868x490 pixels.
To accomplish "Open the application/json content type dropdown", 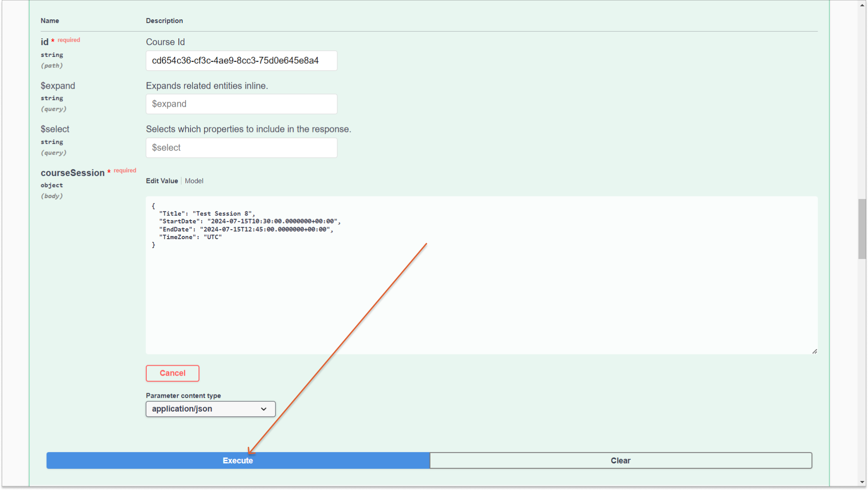I will (x=210, y=409).
